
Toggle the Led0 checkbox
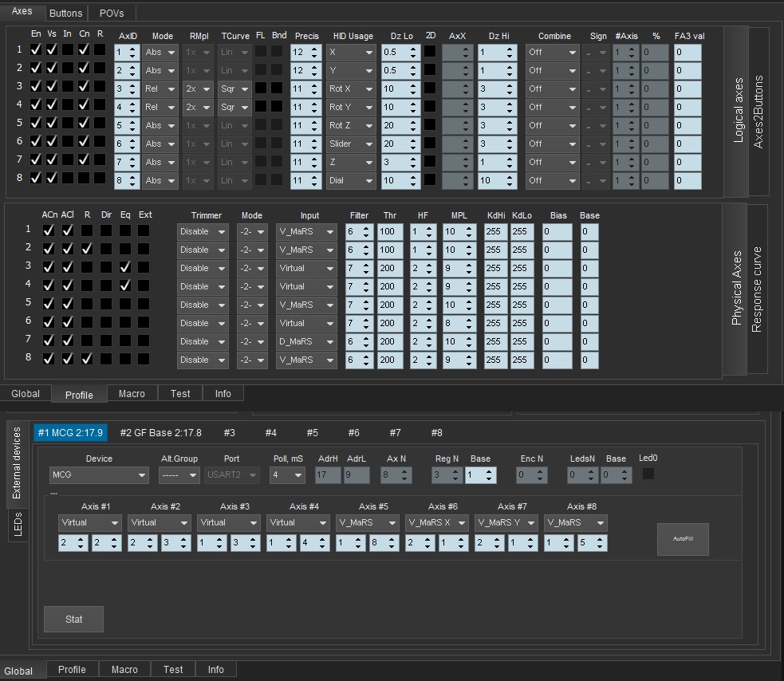click(648, 474)
